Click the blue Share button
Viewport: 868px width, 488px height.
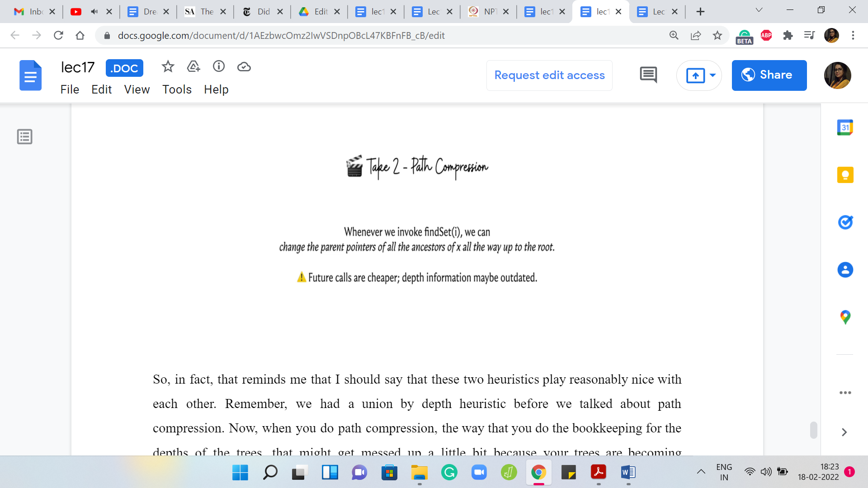pyautogui.click(x=769, y=75)
